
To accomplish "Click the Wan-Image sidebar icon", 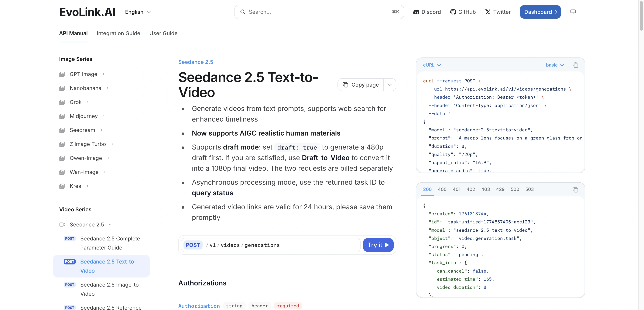I will click(x=62, y=172).
